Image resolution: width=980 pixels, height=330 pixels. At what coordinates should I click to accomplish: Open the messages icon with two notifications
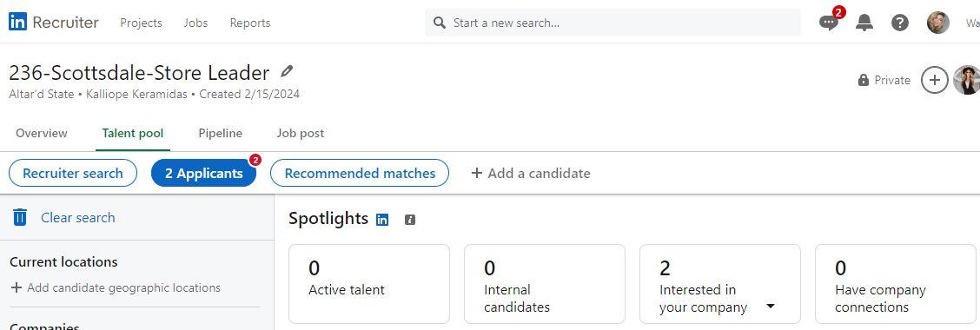coord(829,23)
